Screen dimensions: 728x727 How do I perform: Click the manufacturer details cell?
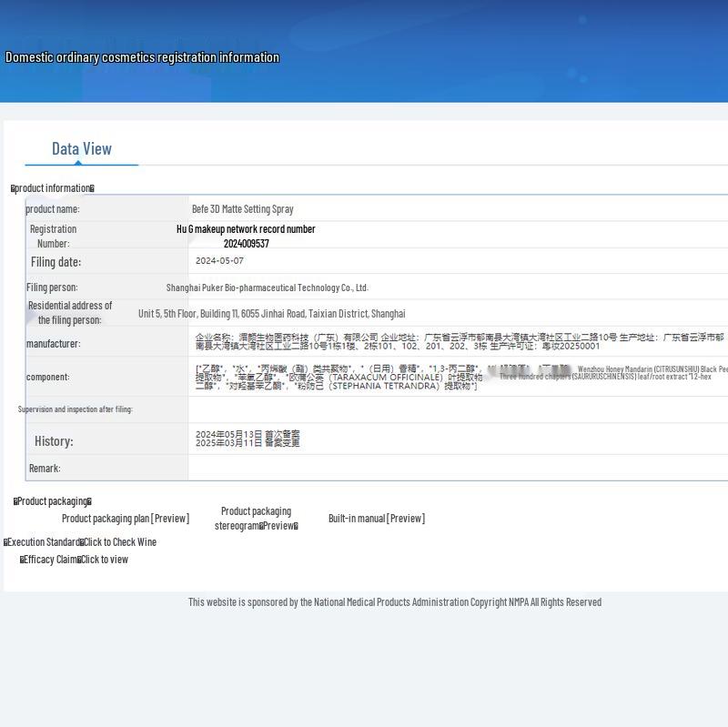pos(455,342)
